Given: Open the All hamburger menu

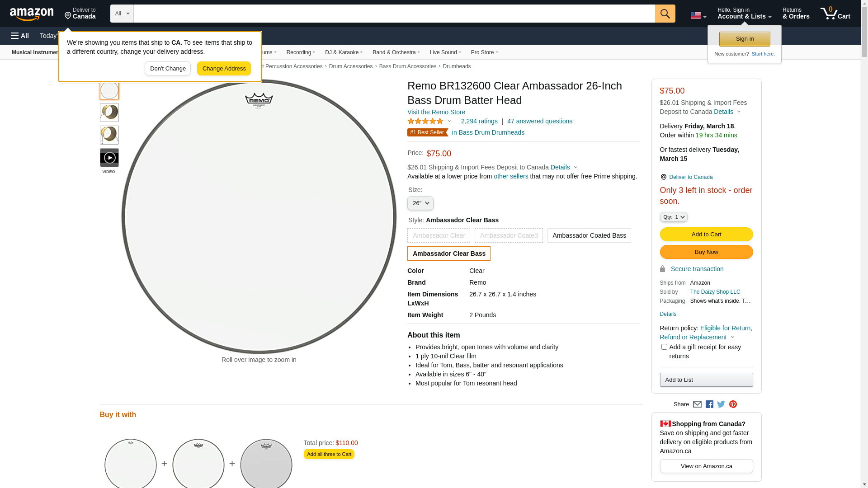Looking at the screenshot, I should click(20, 36).
